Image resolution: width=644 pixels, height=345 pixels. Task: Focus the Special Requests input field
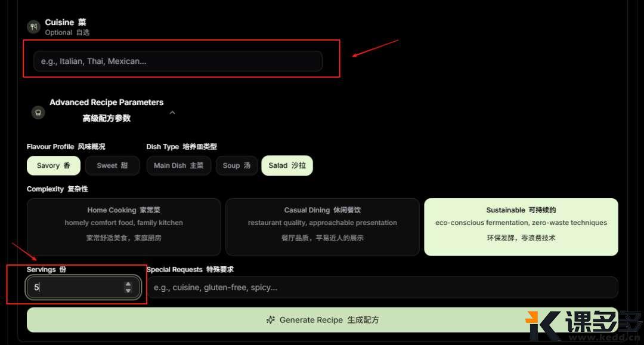382,288
